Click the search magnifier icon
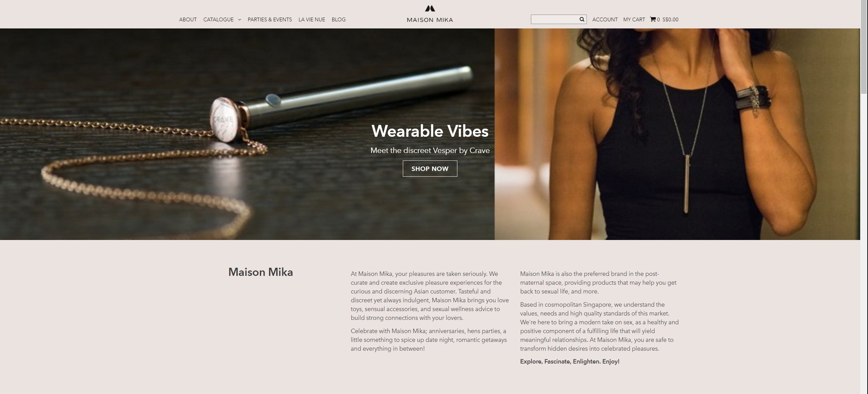868x394 pixels. (x=582, y=19)
